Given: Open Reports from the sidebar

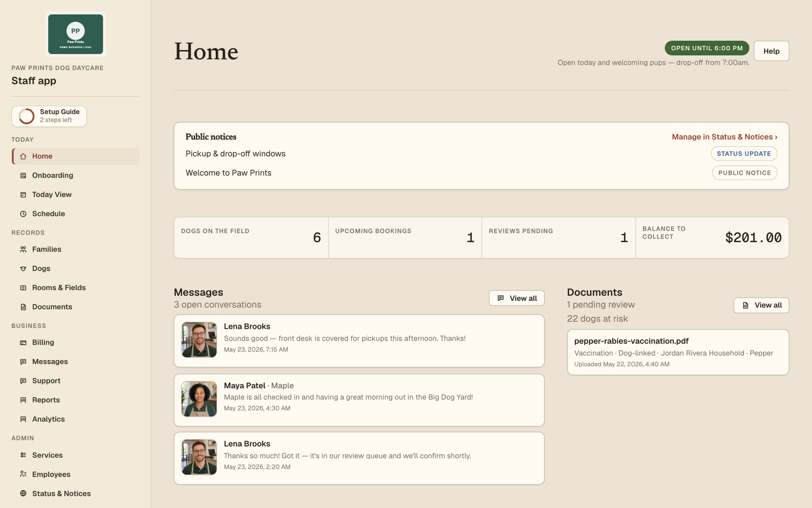Looking at the screenshot, I should pyautogui.click(x=75, y=400).
